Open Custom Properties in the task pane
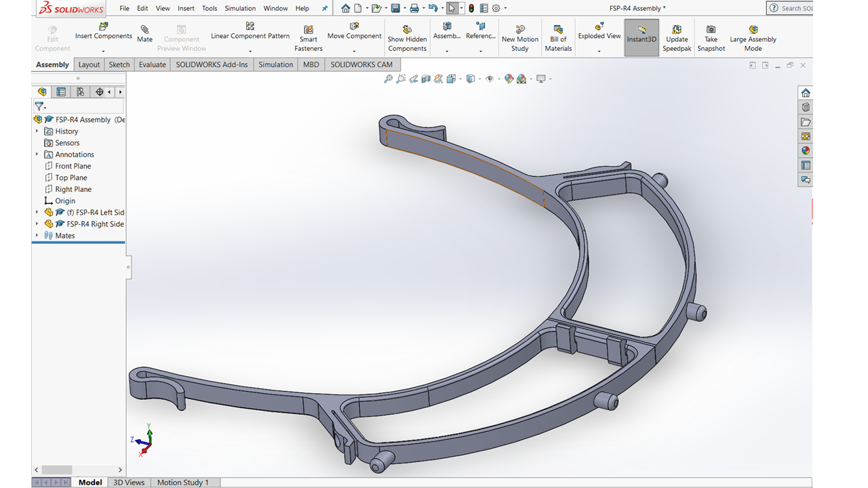Viewport: 868px width, 488px height. (x=806, y=165)
